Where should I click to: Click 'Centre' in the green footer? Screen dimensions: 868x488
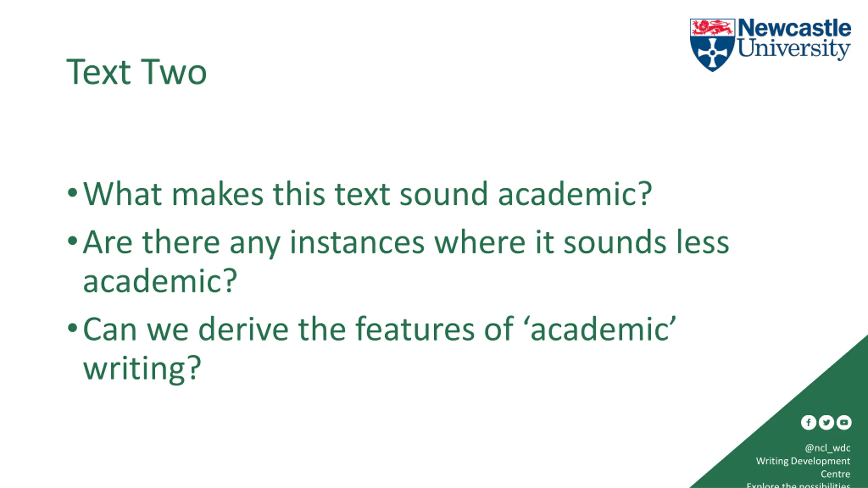click(835, 474)
